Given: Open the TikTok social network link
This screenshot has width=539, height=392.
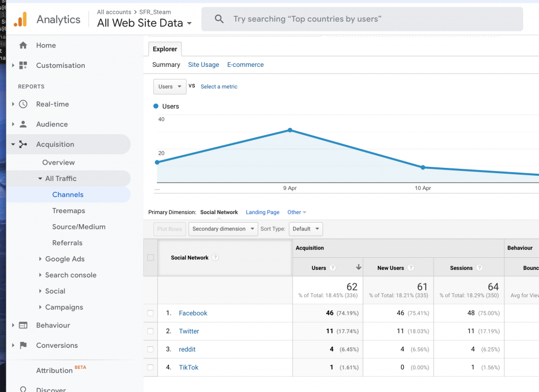Looking at the screenshot, I should (x=188, y=367).
